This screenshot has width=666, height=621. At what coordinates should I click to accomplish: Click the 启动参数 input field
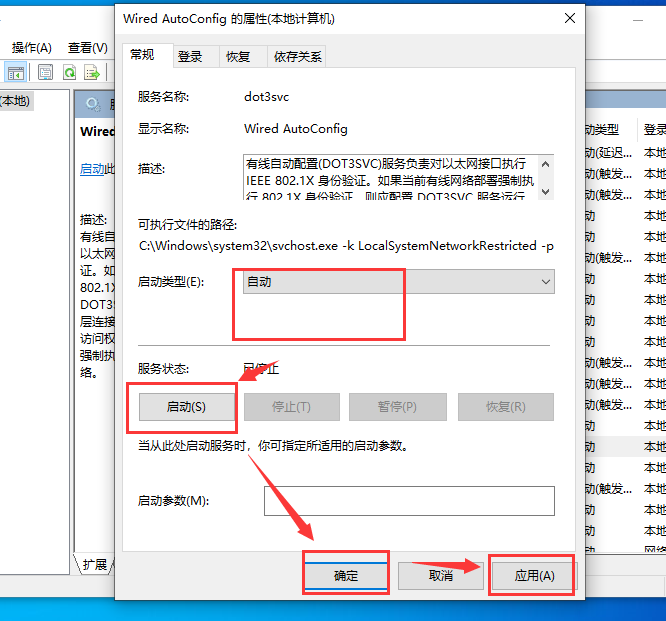[x=408, y=500]
